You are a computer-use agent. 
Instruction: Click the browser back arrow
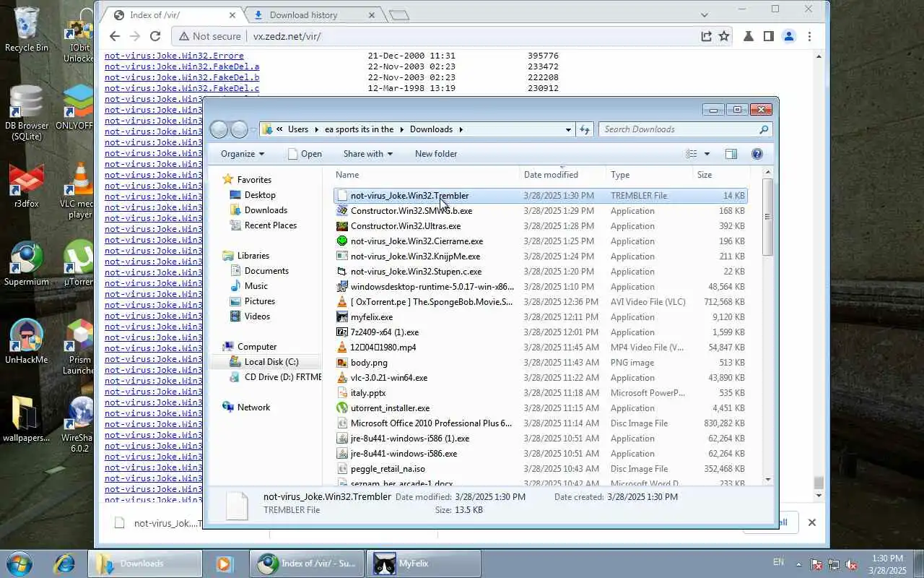click(115, 36)
